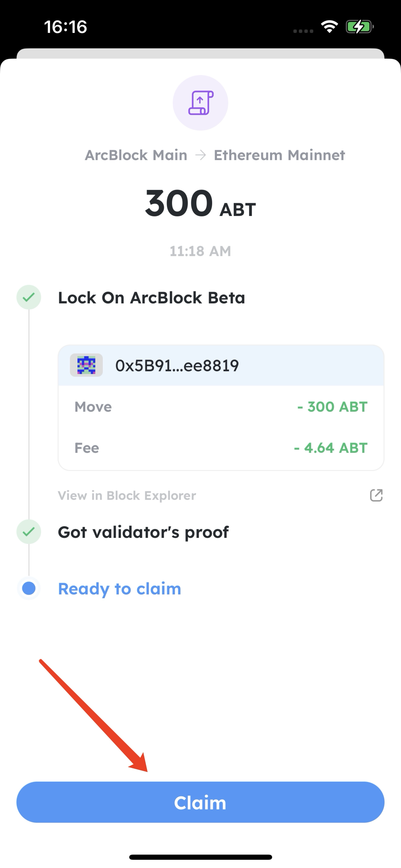Open the external link icon for Block Explorer
Screen dimensions: 401x868
click(x=376, y=495)
